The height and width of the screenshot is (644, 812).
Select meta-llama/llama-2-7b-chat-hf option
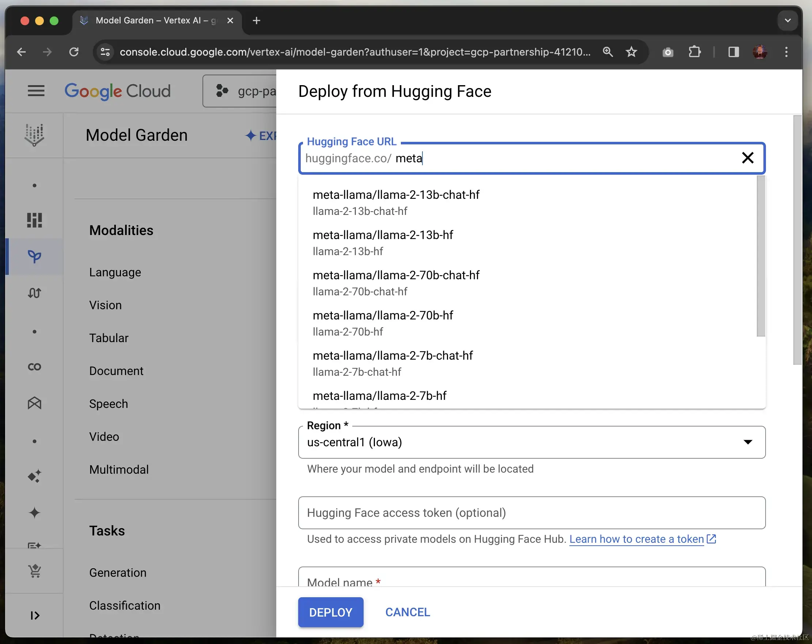(x=392, y=355)
